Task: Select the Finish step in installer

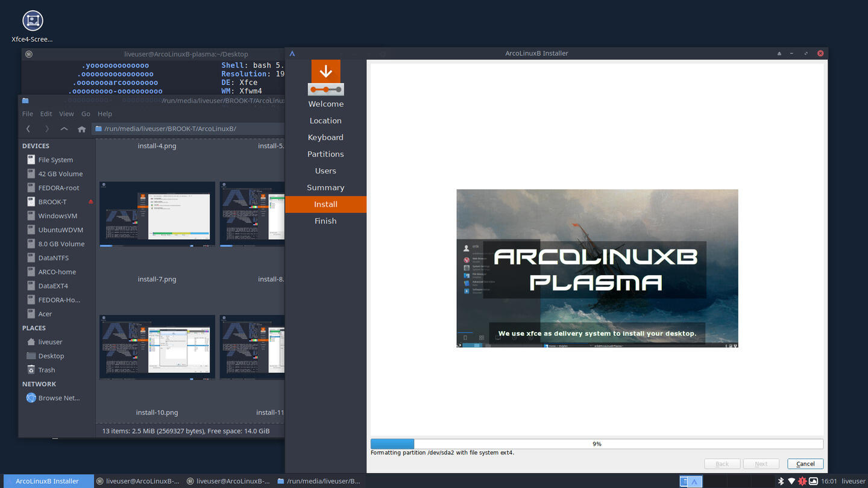Action: point(325,221)
